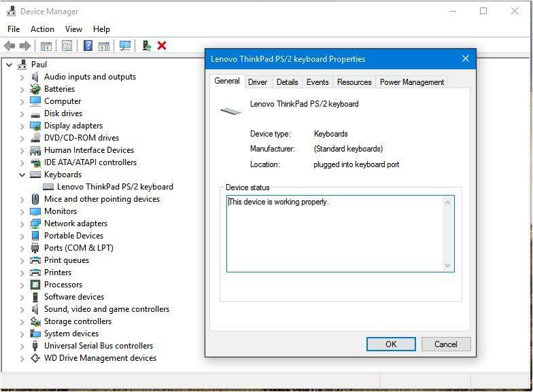This screenshot has height=392, width=533.
Task: Click the Update driver toolbar icon
Action: click(146, 46)
